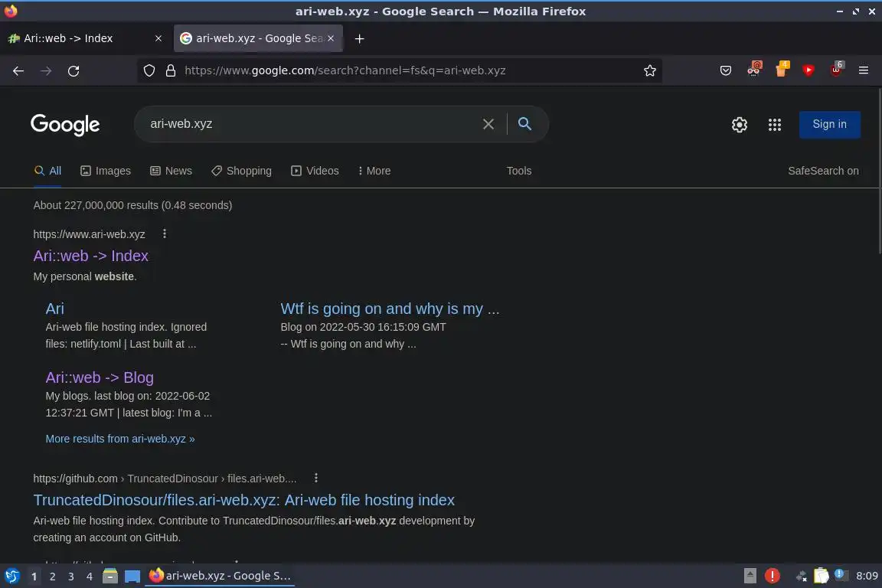Select the Firefox ari-web.xyz taskbar entry
The height and width of the screenshot is (588, 882).
point(220,576)
